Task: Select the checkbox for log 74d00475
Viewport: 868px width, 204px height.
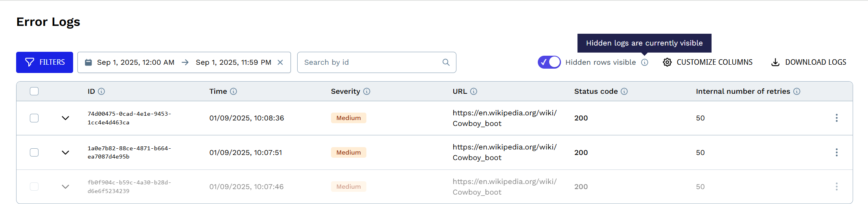Action: pyautogui.click(x=34, y=118)
